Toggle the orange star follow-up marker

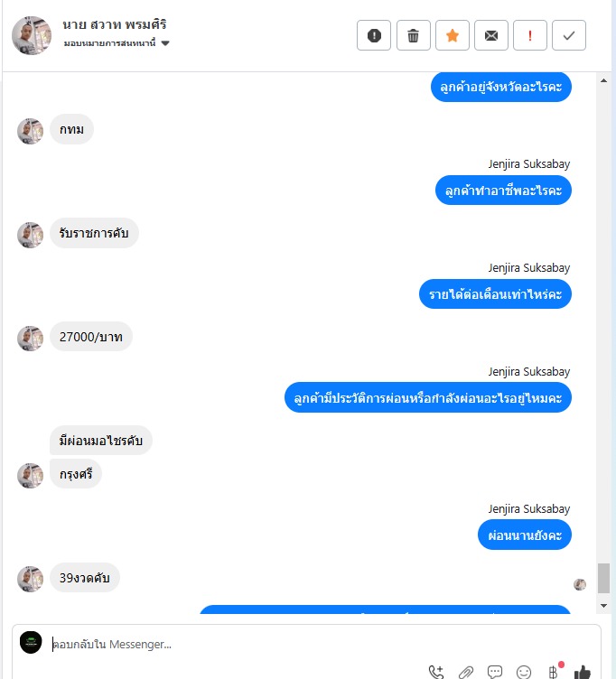tap(453, 35)
